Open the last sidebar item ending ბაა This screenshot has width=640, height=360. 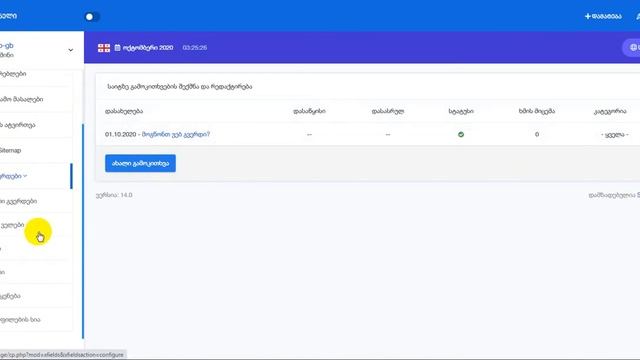(x=36, y=320)
